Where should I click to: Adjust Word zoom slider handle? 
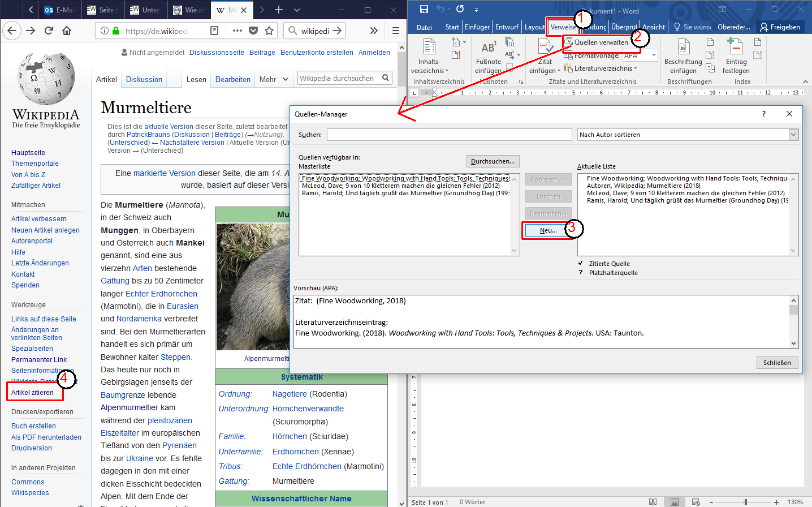tap(745, 502)
